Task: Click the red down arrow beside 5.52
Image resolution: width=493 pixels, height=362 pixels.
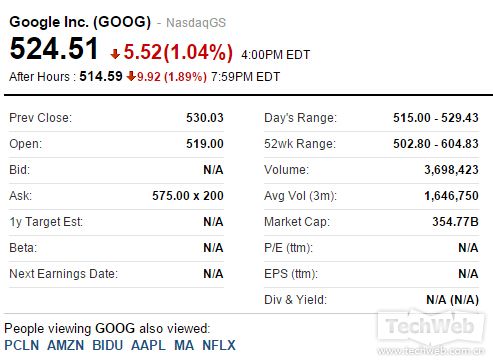Action: [115, 54]
